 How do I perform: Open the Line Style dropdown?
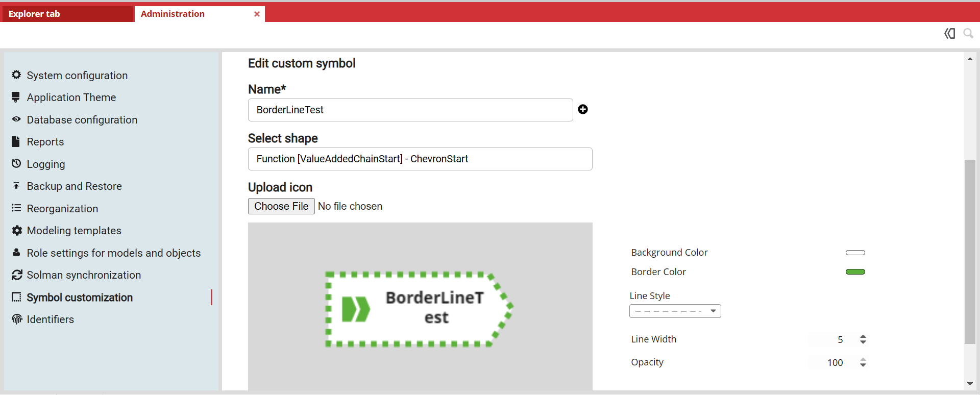click(675, 311)
